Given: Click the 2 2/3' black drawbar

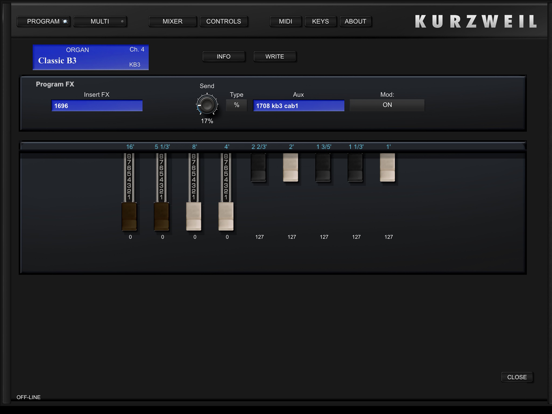Looking at the screenshot, I should pyautogui.click(x=258, y=168).
